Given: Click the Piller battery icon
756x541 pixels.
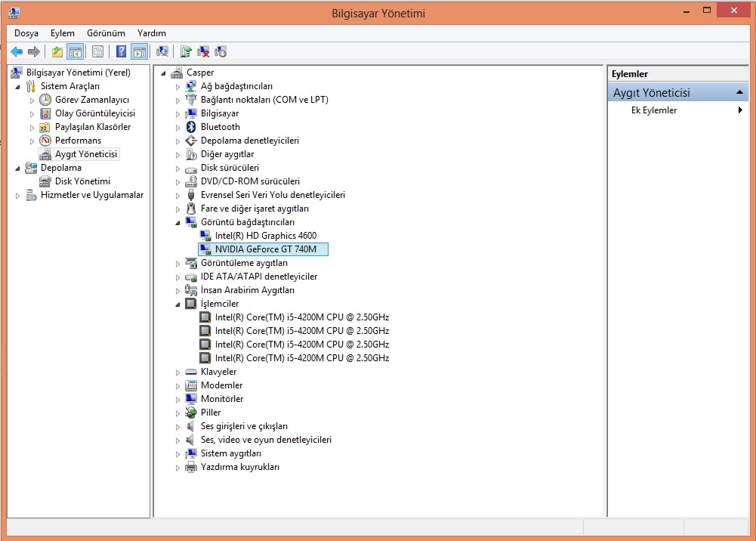Looking at the screenshot, I should pos(191,413).
